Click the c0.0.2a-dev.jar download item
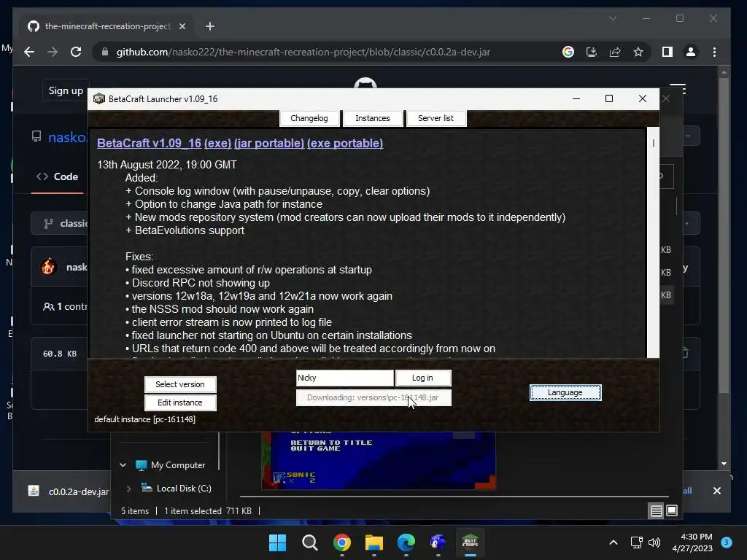The height and width of the screenshot is (560, 747). pos(69,491)
